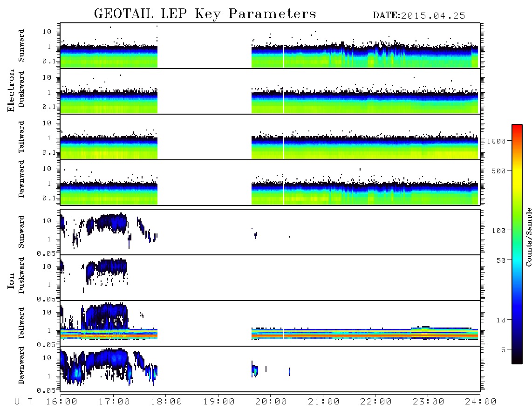
Task: Open the Electron Duskward spectrogram panel
Action: tap(270, 91)
